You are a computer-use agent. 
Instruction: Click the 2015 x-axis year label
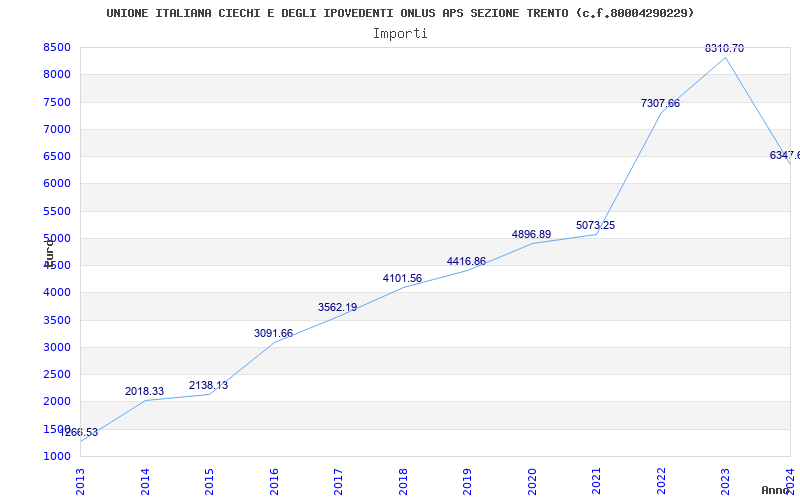point(209,481)
